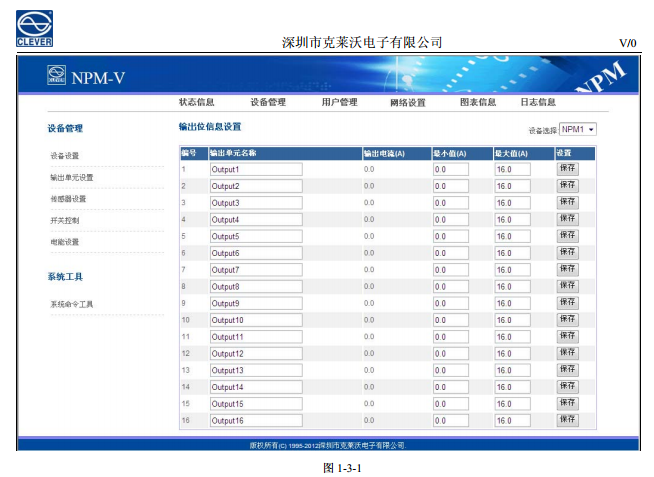Click the Output15 name field
Image resolution: width=654 pixels, height=477 pixels.
256,404
